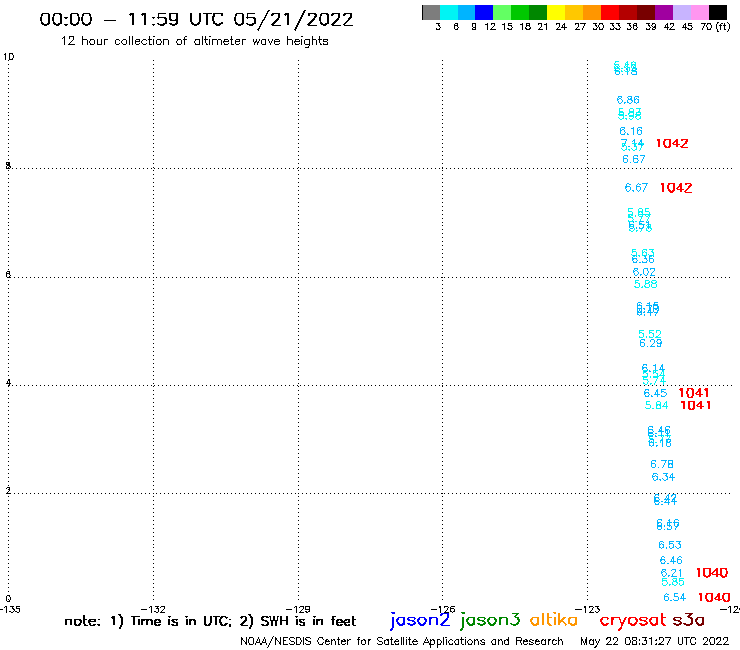This screenshot has width=740, height=650.
Task: Click longitude axis label -129
Action: coord(298,609)
